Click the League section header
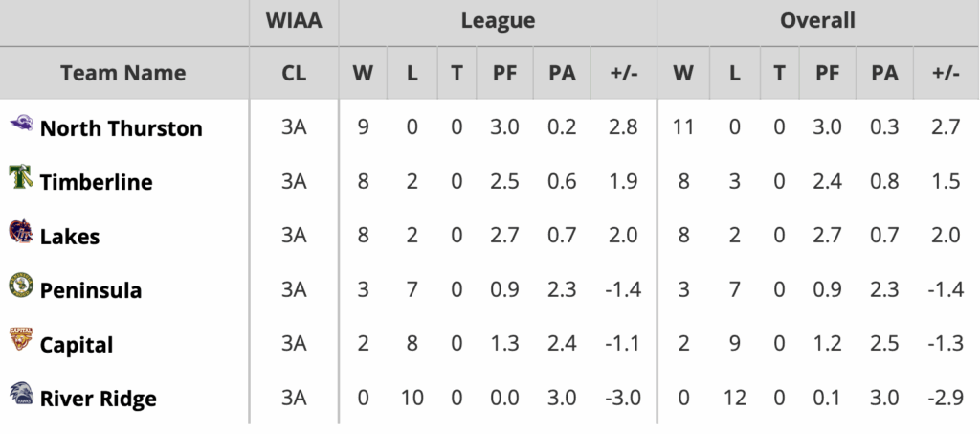980x434 pixels. tap(498, 20)
